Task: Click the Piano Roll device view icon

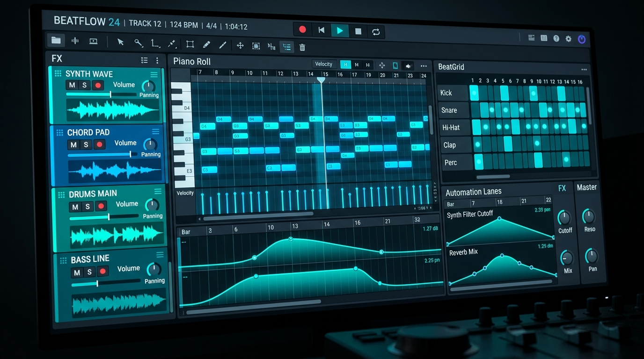Action: coord(395,65)
